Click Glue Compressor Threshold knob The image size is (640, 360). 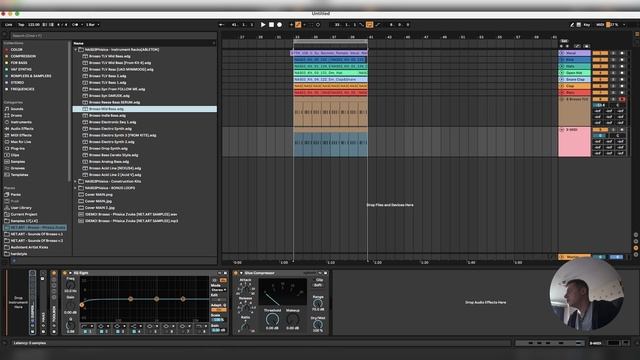point(272,319)
